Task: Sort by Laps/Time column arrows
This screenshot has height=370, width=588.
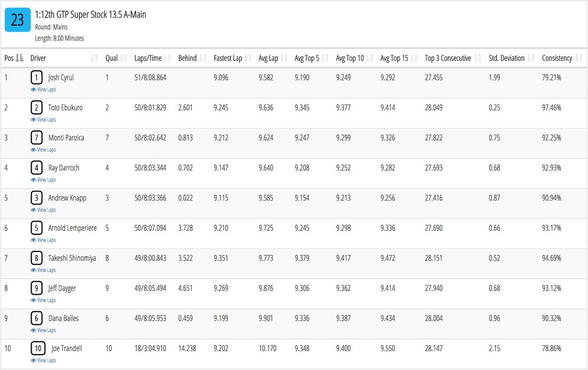Action: tap(167, 58)
